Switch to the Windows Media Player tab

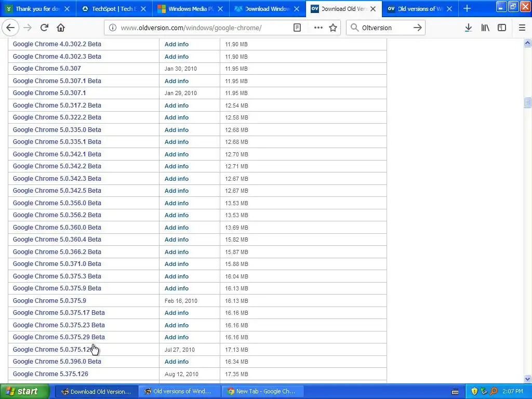[191, 9]
